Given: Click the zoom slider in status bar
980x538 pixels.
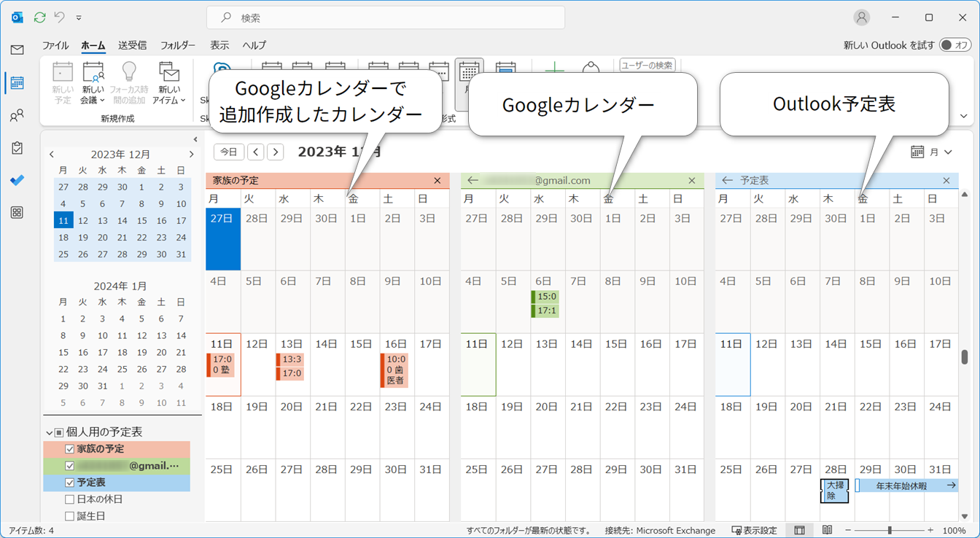Looking at the screenshot, I should [x=889, y=530].
